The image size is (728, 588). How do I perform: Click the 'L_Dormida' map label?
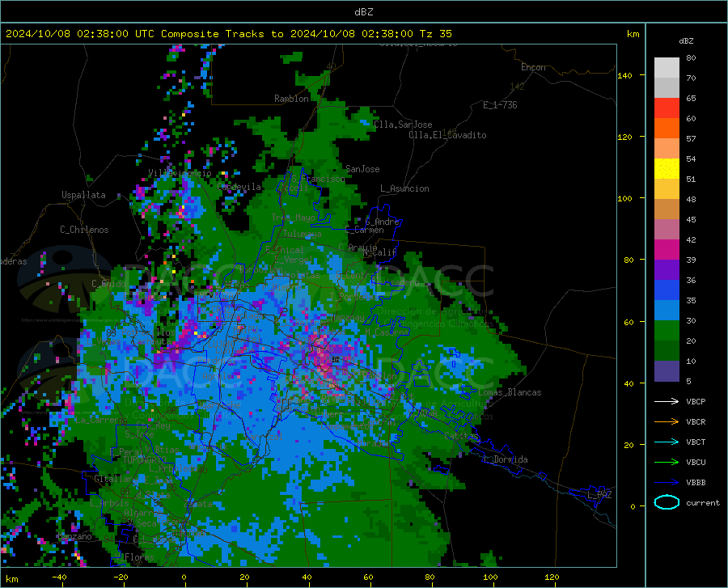[506, 459]
